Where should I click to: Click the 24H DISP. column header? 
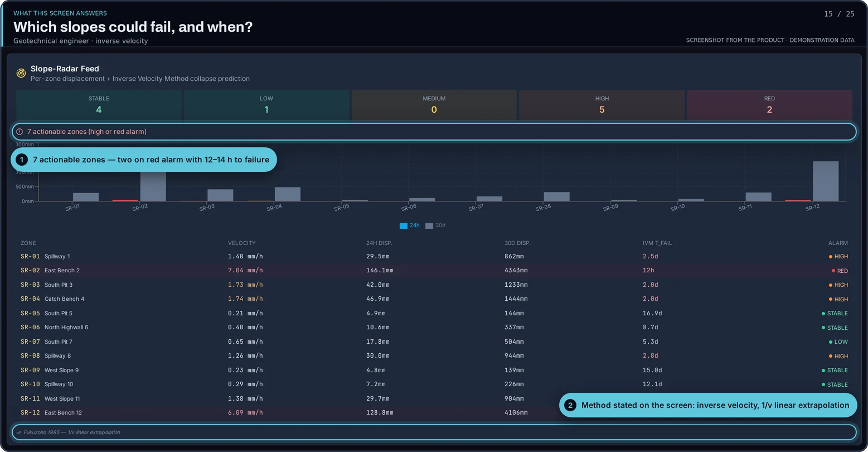coord(379,243)
